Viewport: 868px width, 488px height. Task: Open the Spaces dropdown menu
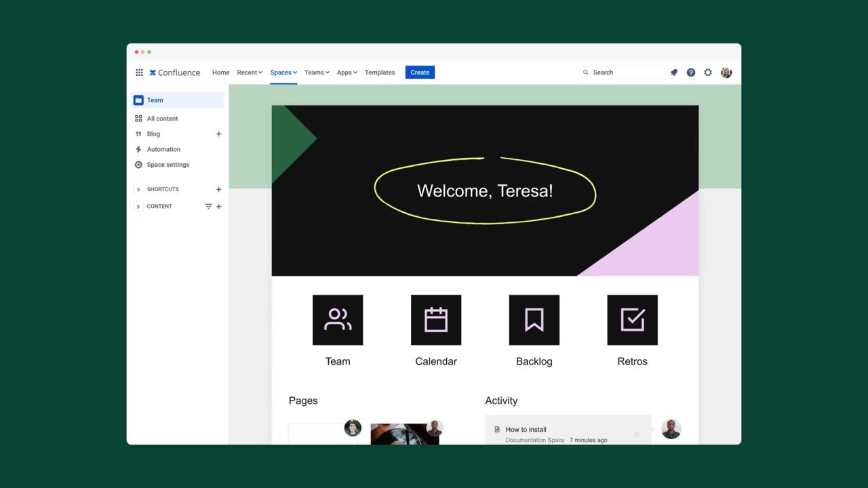point(283,72)
